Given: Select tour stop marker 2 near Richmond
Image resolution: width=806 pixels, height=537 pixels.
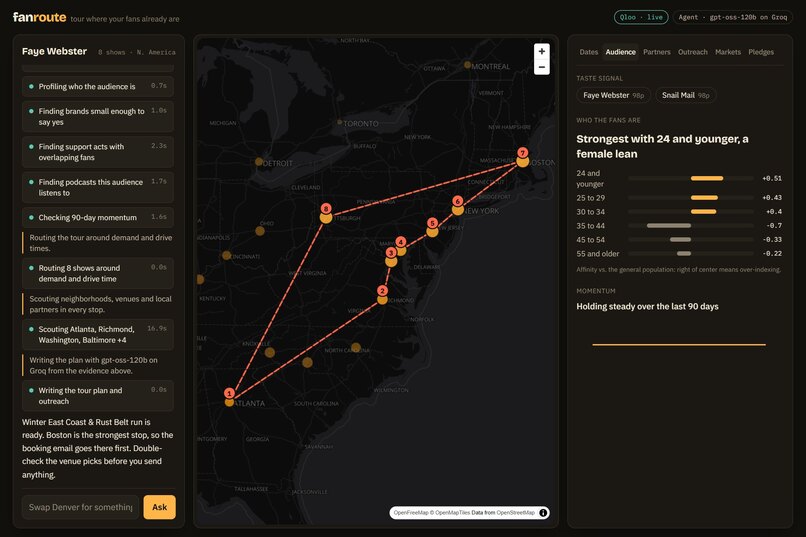Looking at the screenshot, I should point(382,290).
